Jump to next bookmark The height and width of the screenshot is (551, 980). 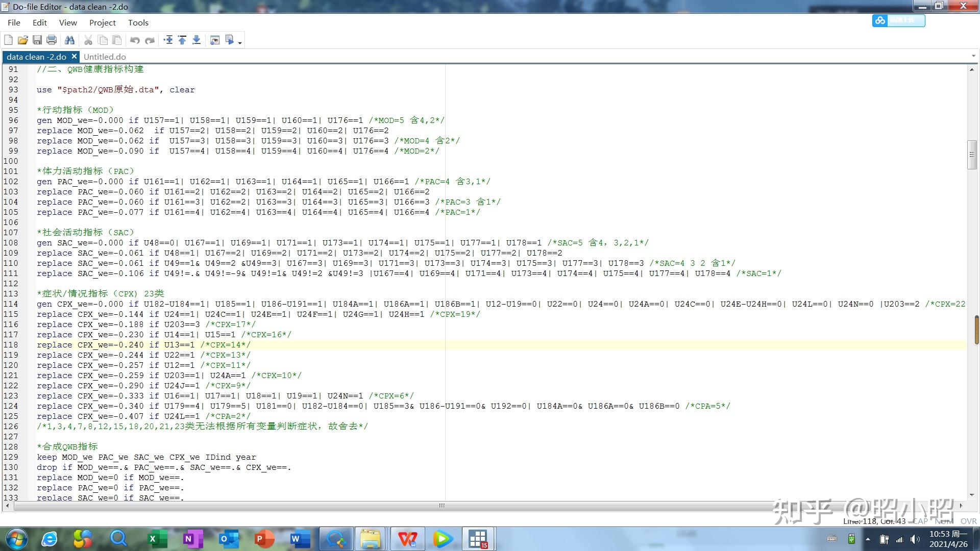coord(197,40)
